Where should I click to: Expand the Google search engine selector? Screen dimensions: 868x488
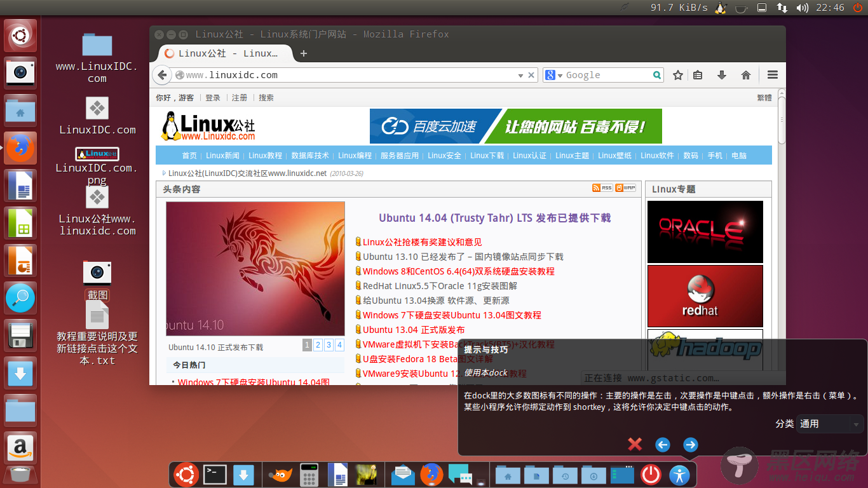554,75
